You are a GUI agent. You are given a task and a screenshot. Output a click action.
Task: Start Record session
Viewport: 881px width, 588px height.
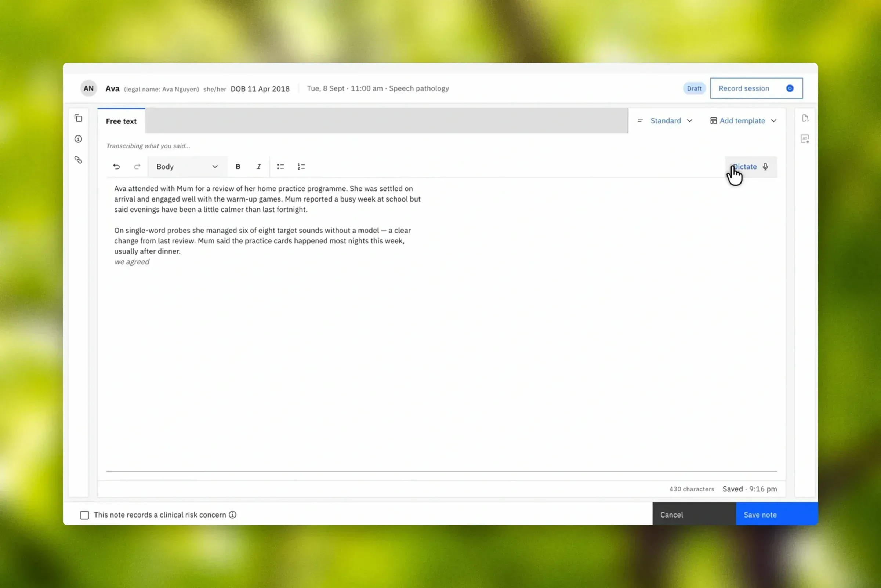756,88
